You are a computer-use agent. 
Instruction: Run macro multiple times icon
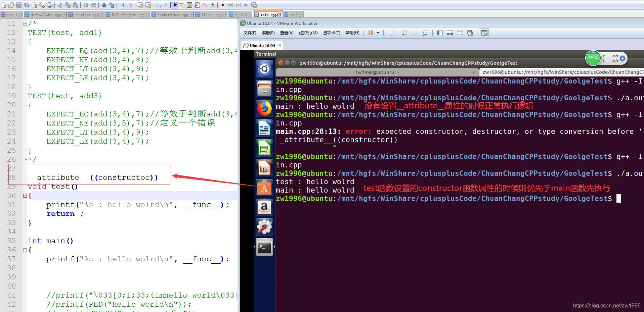coord(246,5)
